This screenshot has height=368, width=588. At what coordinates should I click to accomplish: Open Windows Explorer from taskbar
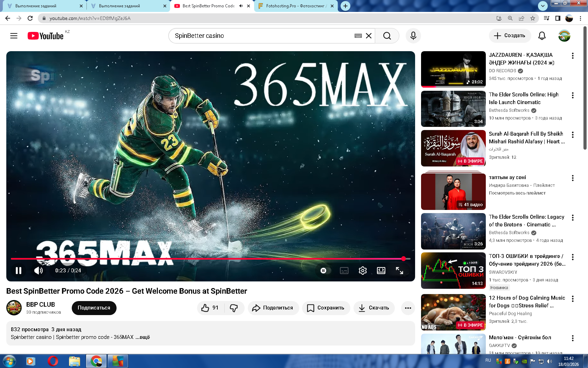pos(75,361)
